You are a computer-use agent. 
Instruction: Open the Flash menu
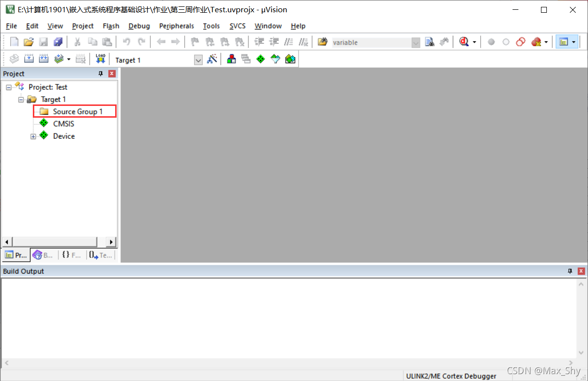coord(111,26)
